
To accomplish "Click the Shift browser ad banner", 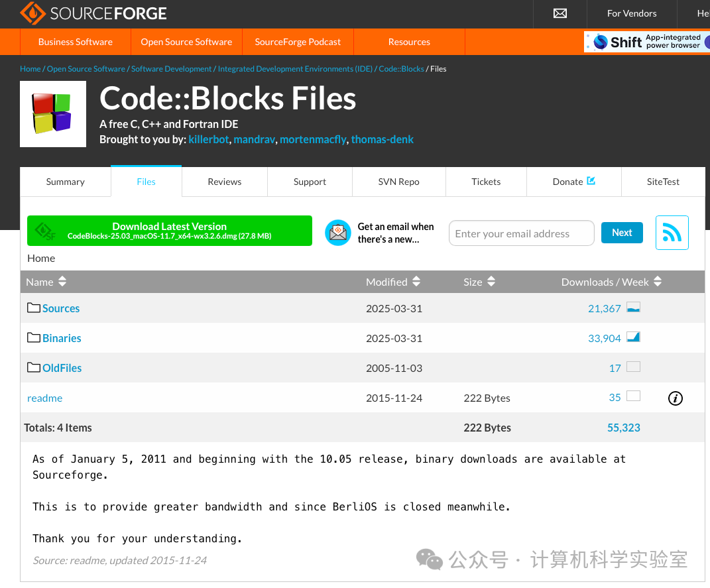I will (647, 42).
